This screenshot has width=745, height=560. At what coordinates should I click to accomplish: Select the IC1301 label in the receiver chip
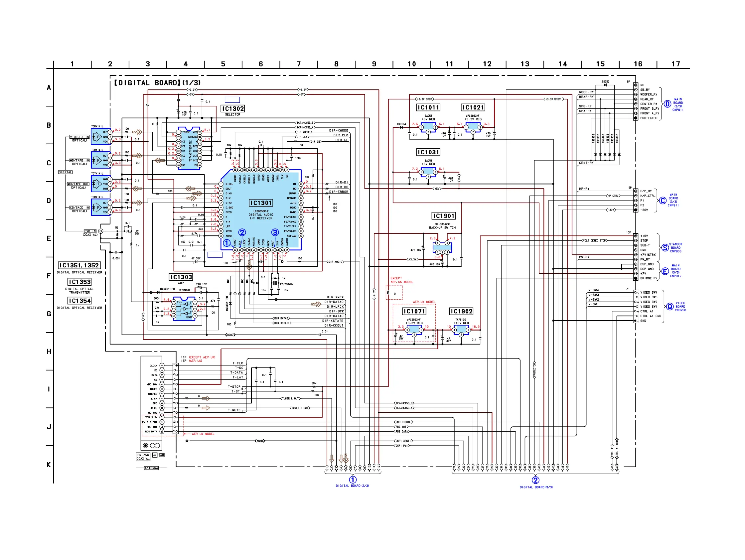pos(261,203)
